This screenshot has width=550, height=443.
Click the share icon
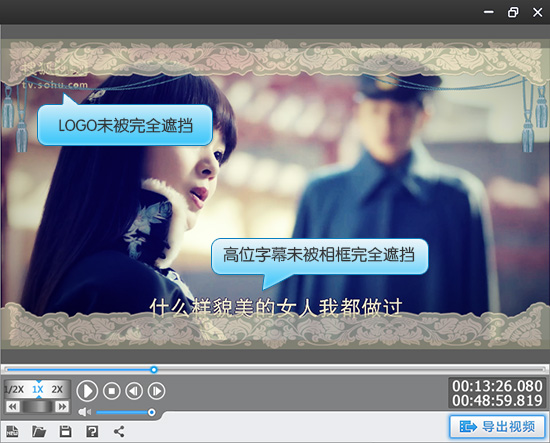(119, 431)
